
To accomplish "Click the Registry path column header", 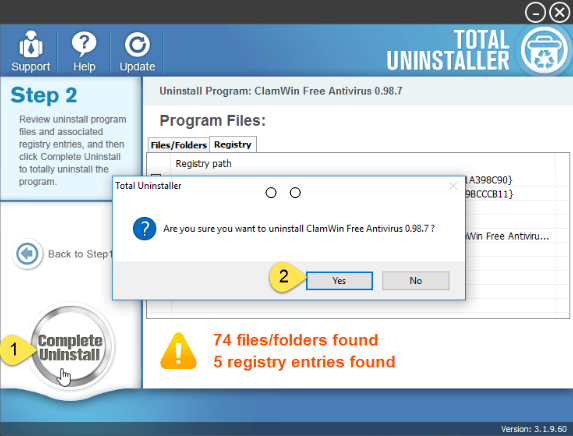I will coord(203,163).
